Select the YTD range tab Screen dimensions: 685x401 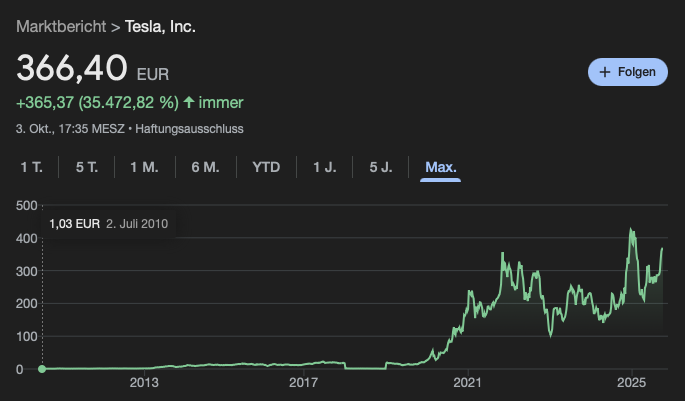[266, 167]
